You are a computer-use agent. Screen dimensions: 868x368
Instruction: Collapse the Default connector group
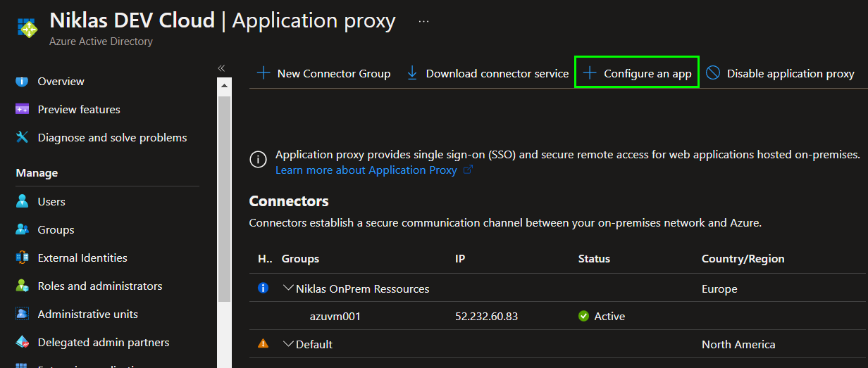[x=288, y=345]
